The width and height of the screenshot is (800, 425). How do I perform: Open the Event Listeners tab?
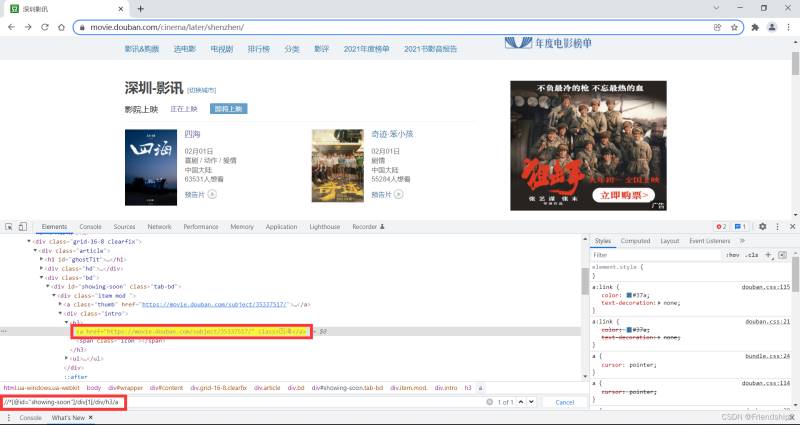tap(710, 241)
